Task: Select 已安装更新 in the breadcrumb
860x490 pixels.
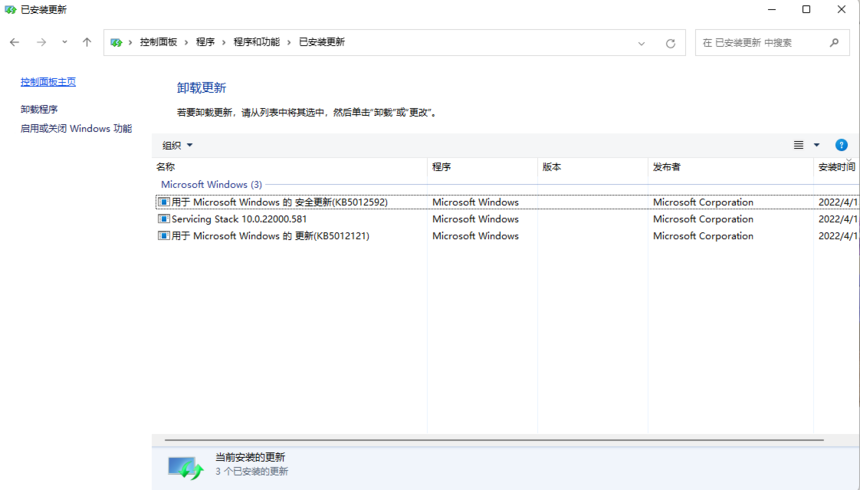Action: coord(322,42)
